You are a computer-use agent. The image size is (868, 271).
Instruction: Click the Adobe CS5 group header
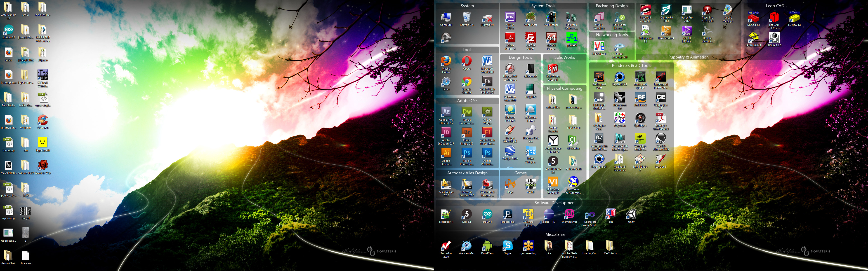pos(467,101)
